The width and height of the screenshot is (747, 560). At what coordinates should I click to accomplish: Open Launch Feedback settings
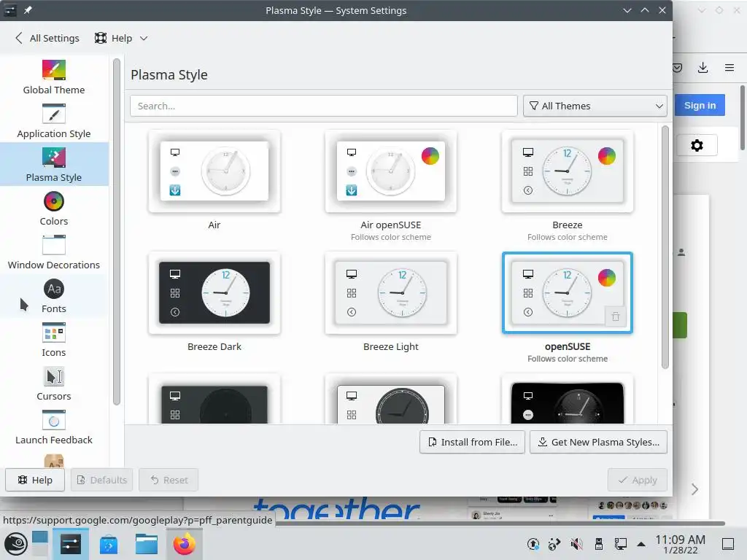click(x=54, y=427)
